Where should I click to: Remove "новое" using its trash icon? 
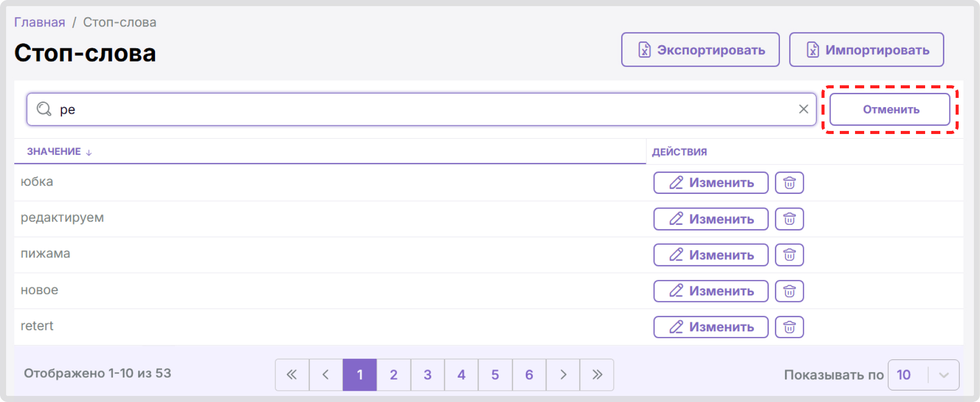tap(789, 291)
